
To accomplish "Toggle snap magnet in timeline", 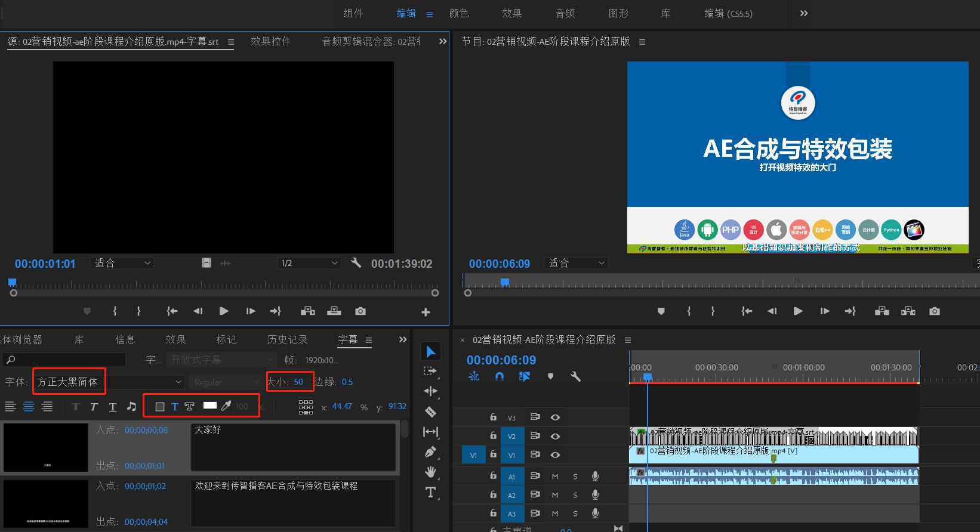I will pos(500,376).
